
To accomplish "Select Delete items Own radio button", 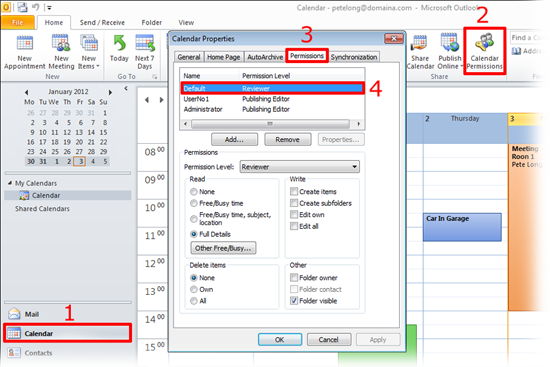I will (x=194, y=289).
